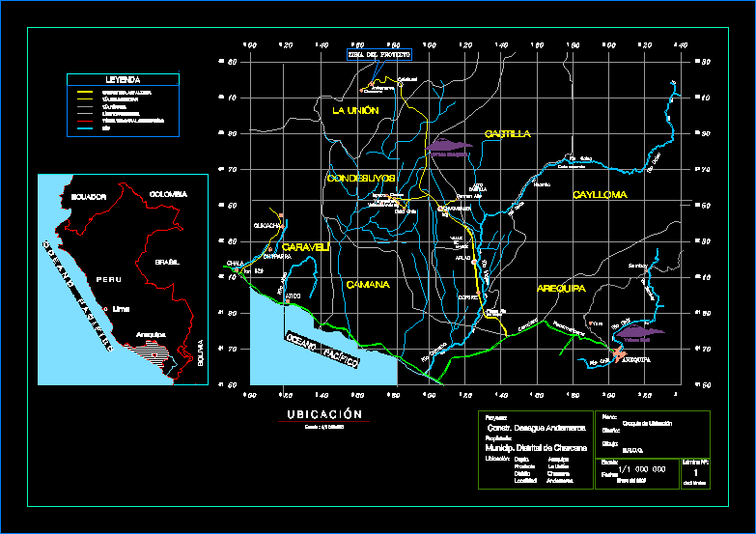The height and width of the screenshot is (534, 756).
Task: Click the LEYENDA header box
Action: click(123, 79)
